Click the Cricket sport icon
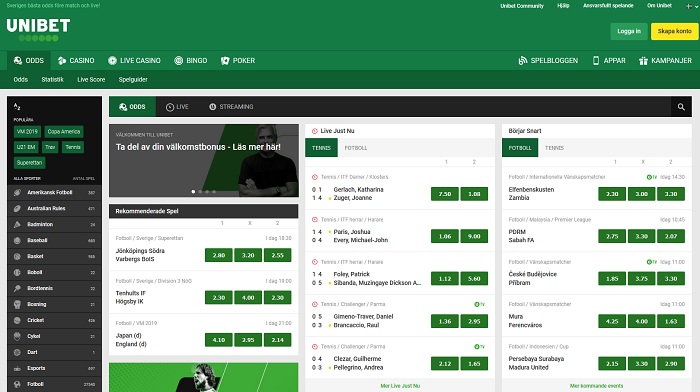This screenshot has height=392, width=700. click(17, 320)
